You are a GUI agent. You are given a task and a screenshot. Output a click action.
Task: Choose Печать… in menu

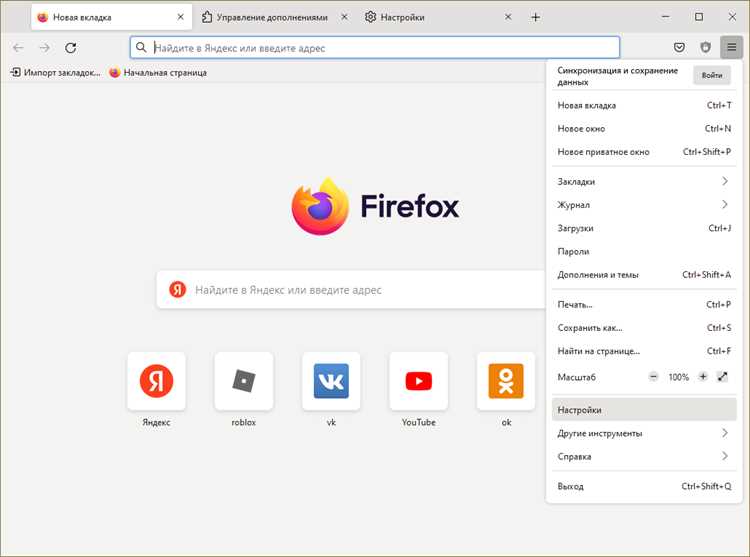[x=644, y=305]
